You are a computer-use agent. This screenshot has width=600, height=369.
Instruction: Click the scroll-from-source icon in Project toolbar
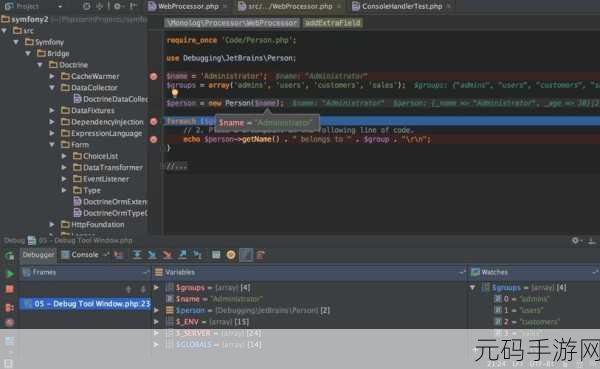pyautogui.click(x=86, y=7)
